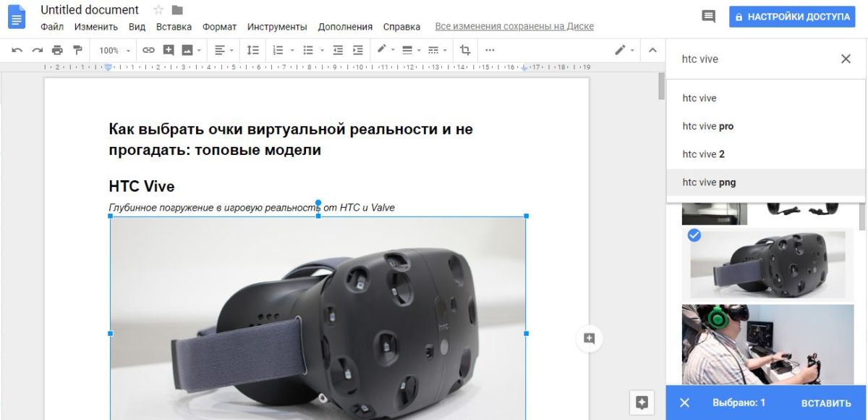Open the Файл menu
Screen dimensions: 868x420
coord(52,27)
